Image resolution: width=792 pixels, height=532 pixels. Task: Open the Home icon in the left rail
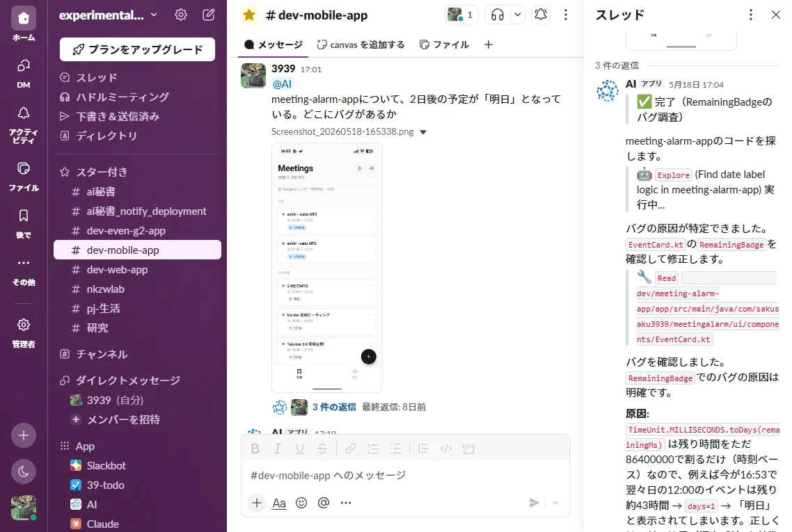coord(23,19)
